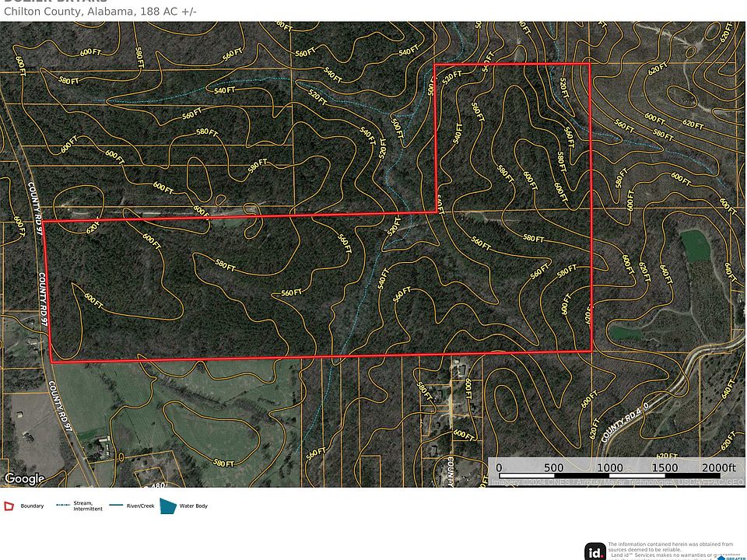This screenshot has height=560, width=747.
Task: Click the blue Water Body legend icon
Action: (168, 506)
